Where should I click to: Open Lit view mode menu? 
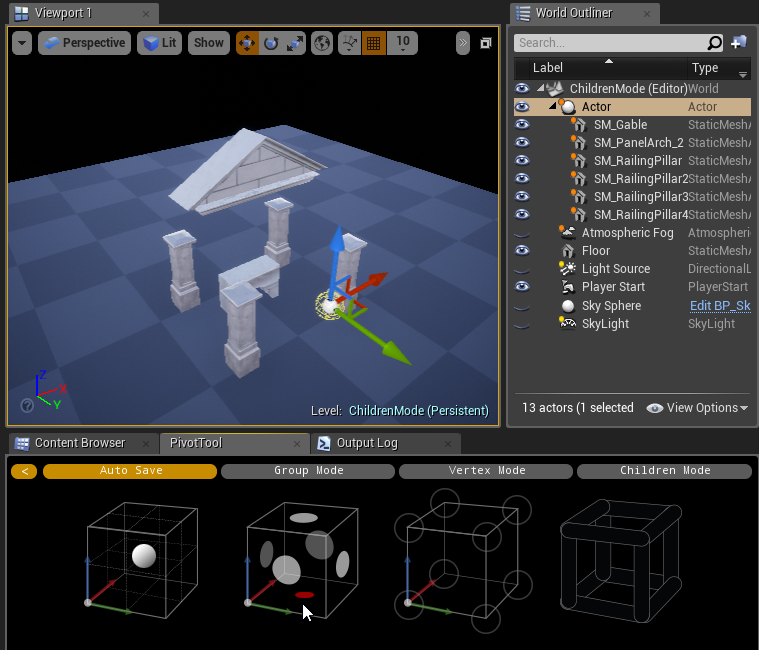159,43
